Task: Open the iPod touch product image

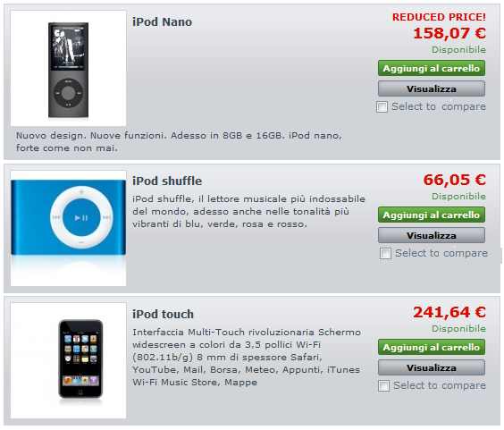Action: 69,360
